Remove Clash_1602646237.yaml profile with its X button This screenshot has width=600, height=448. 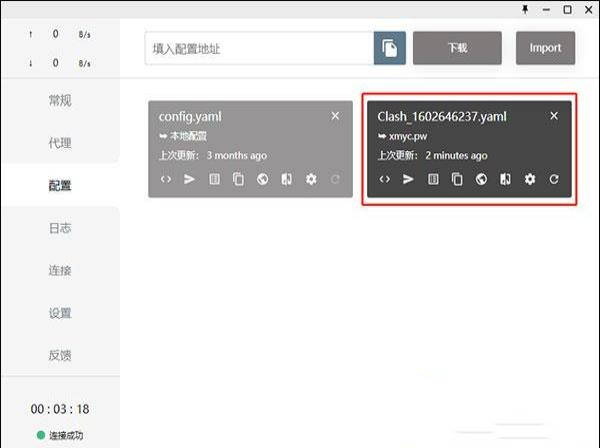554,116
